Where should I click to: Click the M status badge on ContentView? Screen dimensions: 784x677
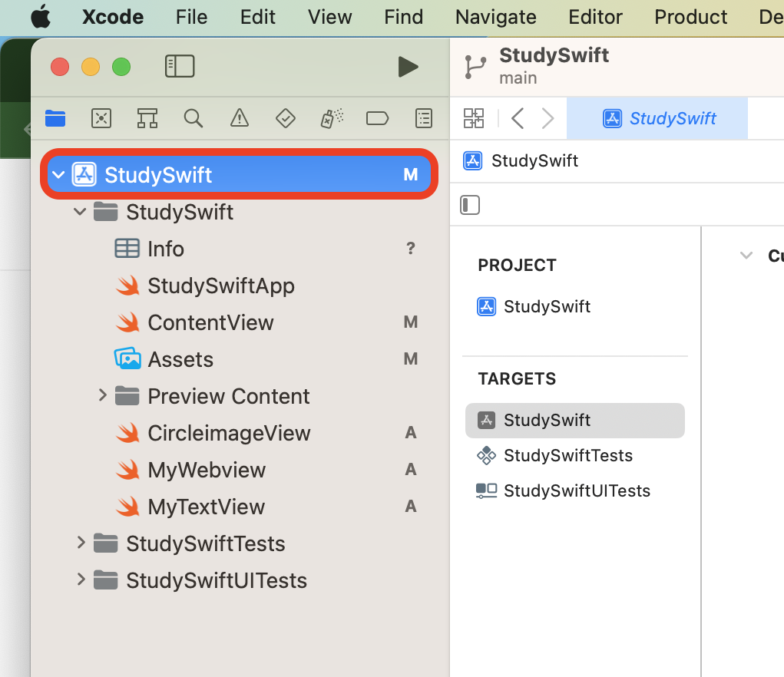pyautogui.click(x=411, y=322)
